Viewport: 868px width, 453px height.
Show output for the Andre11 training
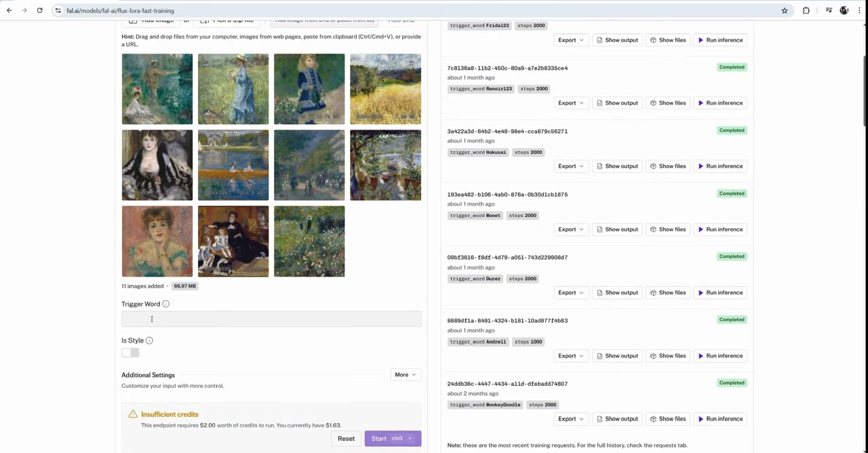coord(617,355)
